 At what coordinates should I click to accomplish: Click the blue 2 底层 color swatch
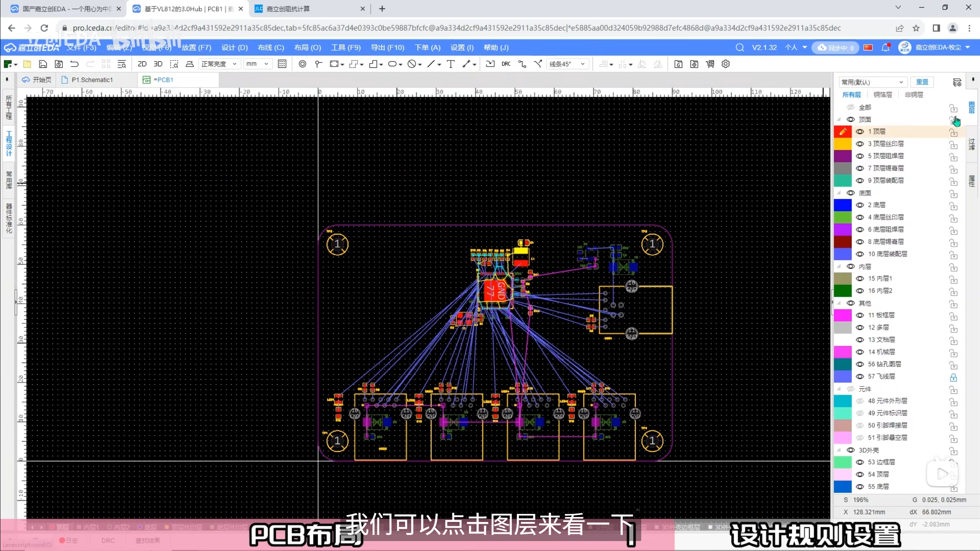[842, 205]
